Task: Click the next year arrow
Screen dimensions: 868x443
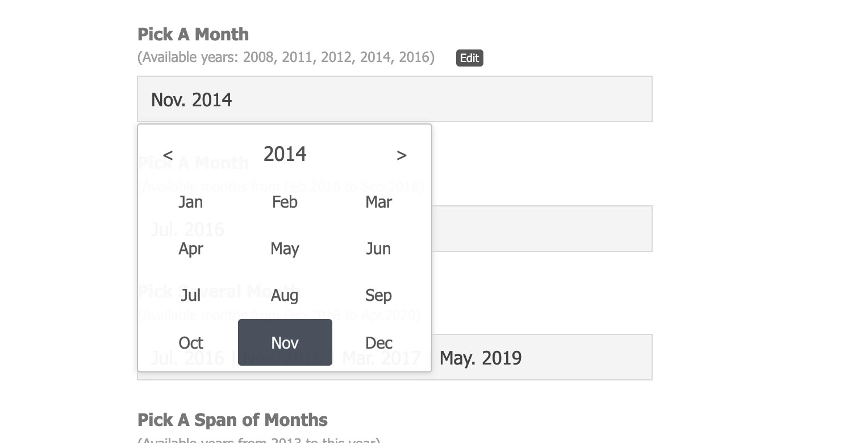Action: 402,154
